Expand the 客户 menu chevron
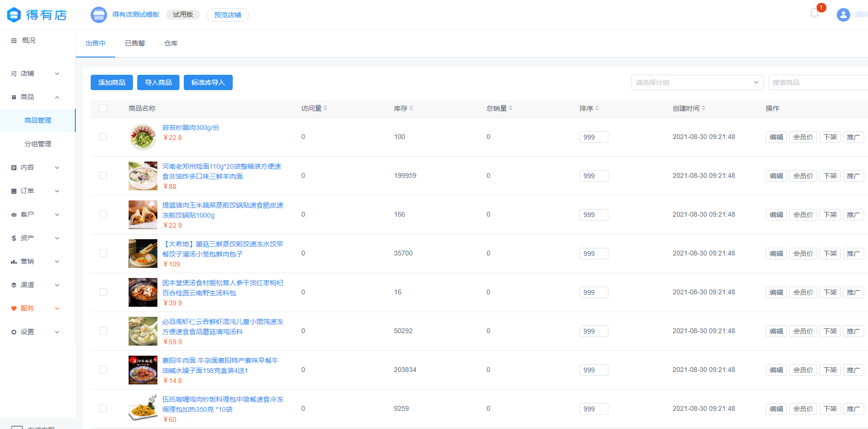868x429 pixels. 57,215
